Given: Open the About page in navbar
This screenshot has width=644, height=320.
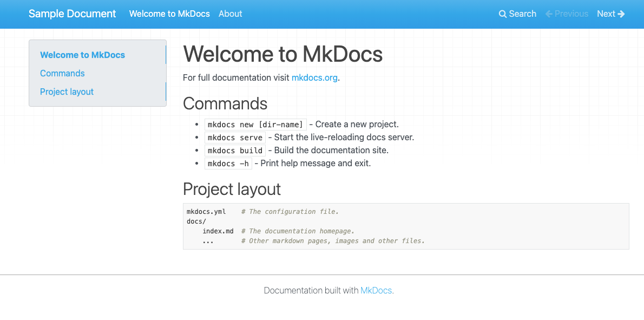Looking at the screenshot, I should click(x=230, y=14).
